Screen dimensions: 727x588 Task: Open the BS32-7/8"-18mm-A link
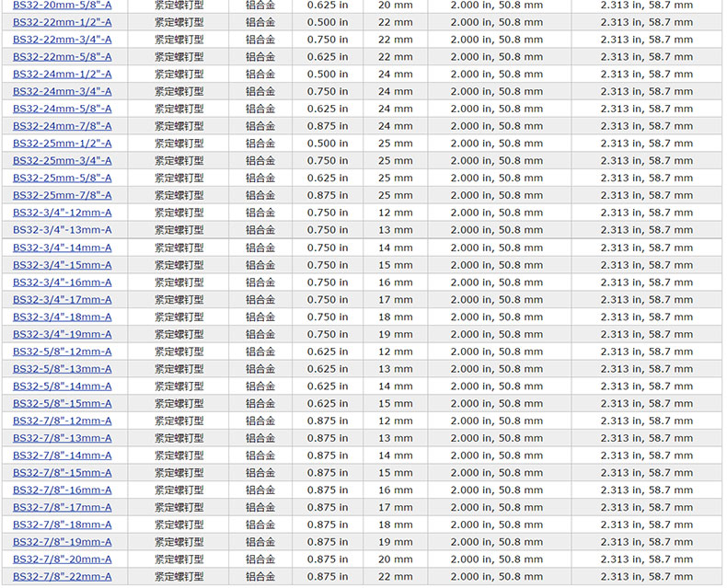63,525
